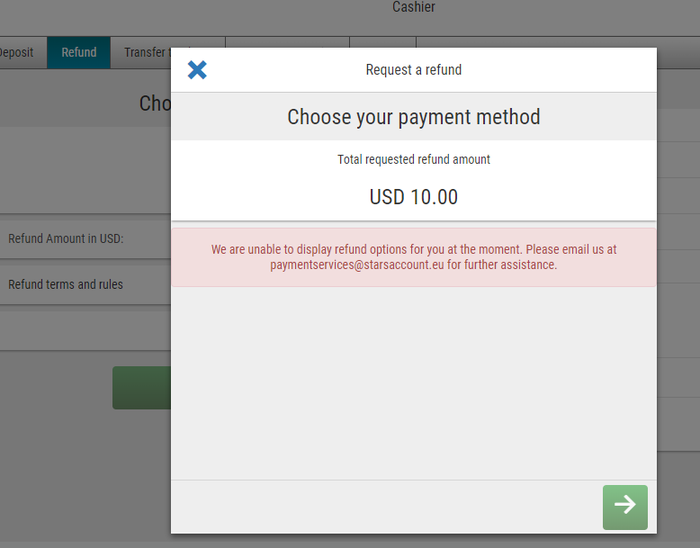
Task: Switch to the Deposit tab
Action: point(17,53)
